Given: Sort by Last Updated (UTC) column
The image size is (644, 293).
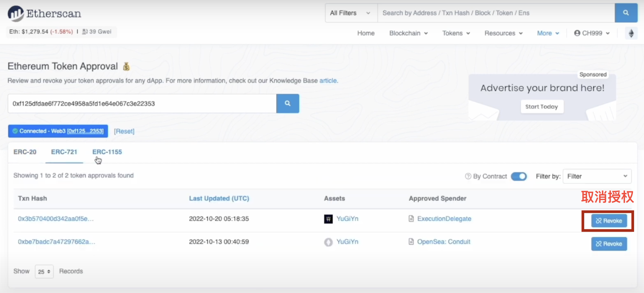Looking at the screenshot, I should coord(219,198).
